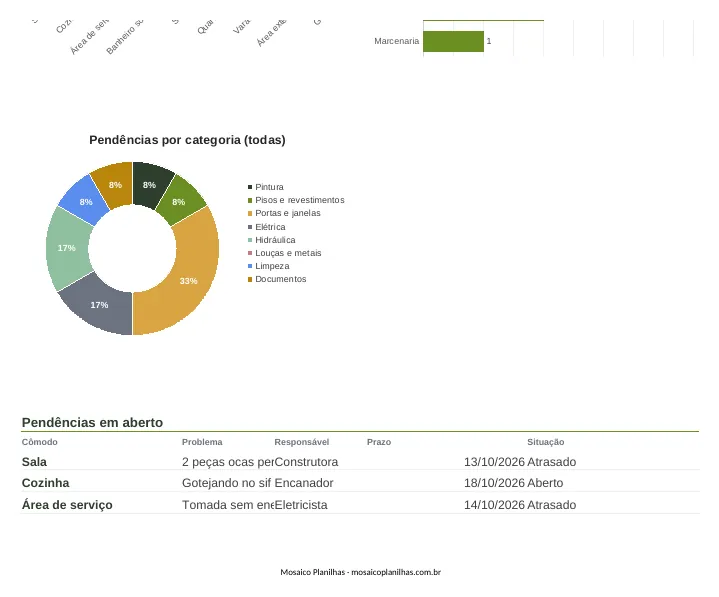
Task: Click the Situação column header
Action: (x=546, y=442)
